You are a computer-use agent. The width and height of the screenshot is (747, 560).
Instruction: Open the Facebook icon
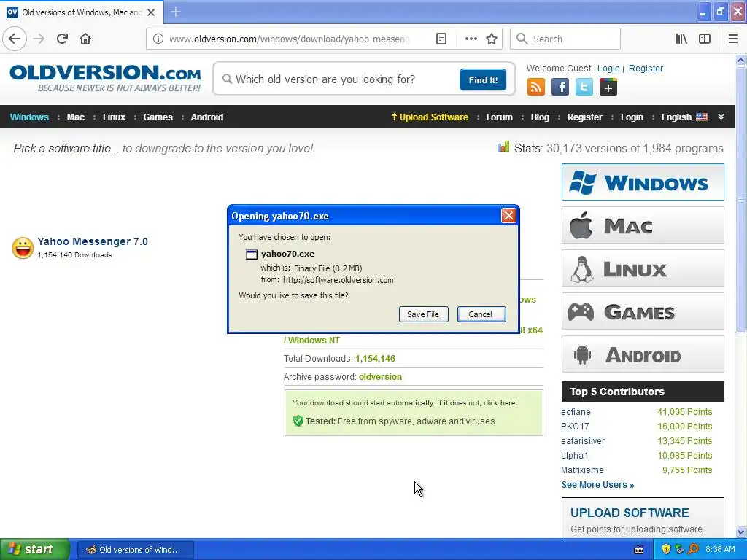click(x=560, y=87)
